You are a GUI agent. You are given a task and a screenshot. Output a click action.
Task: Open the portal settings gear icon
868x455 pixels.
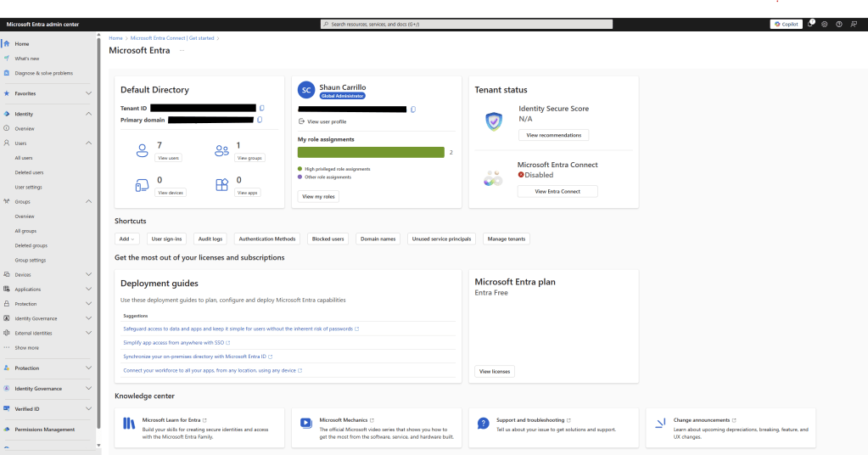click(x=825, y=24)
